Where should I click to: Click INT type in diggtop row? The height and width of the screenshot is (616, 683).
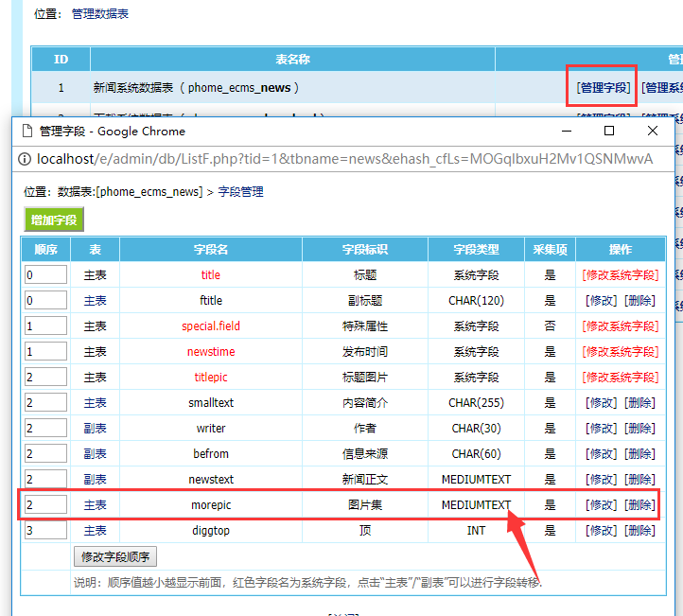(x=476, y=531)
